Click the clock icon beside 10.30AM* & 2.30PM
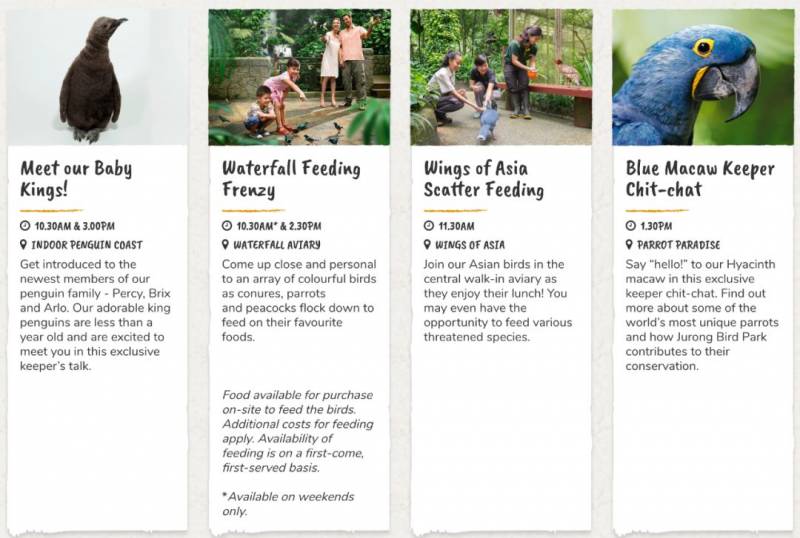The height and width of the screenshot is (538, 800). pyautogui.click(x=227, y=226)
